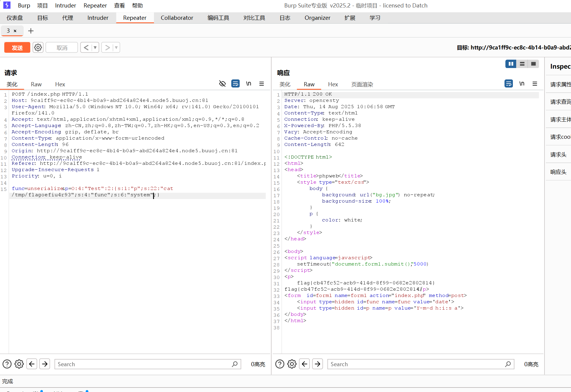The image size is (571, 392).
Task: Add a new Repeater tab with plus
Action: coord(31,31)
